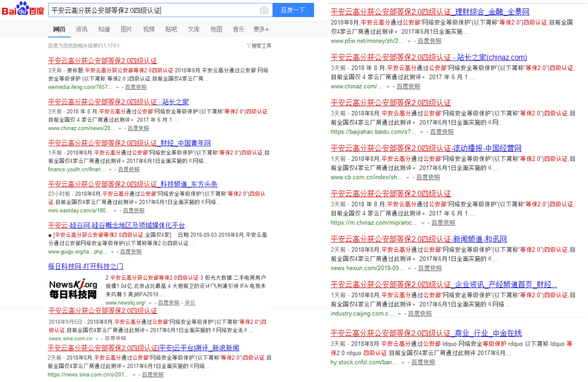
Task: Expand dropdown arrow beside hy.stock.cnfol.com URL
Action: click(x=403, y=363)
